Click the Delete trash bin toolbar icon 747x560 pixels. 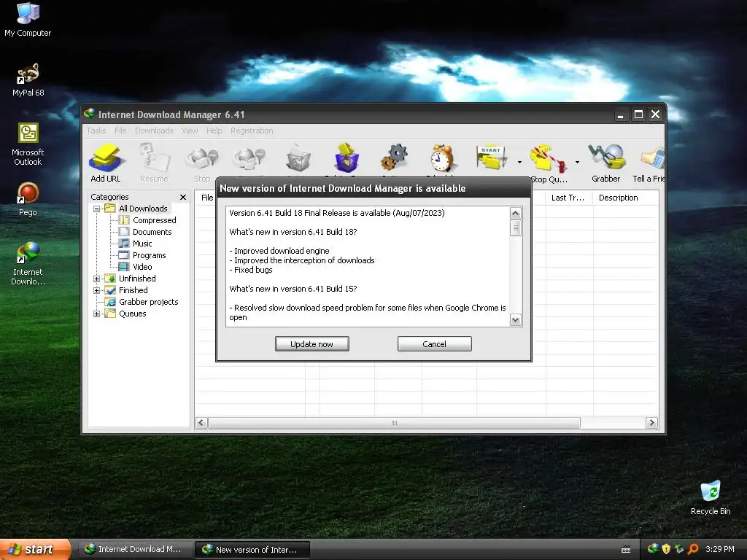click(x=298, y=159)
